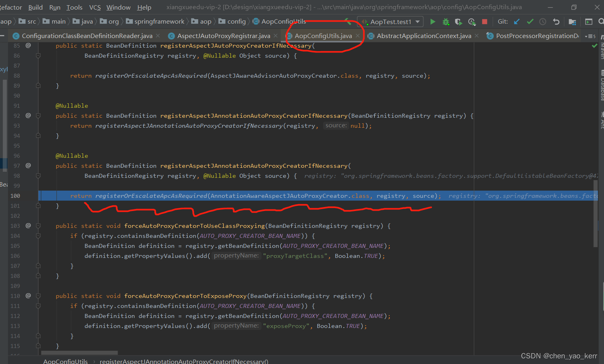Click the build hammer icon left of run configuration
Screen dimensions: 604x364
(348, 22)
